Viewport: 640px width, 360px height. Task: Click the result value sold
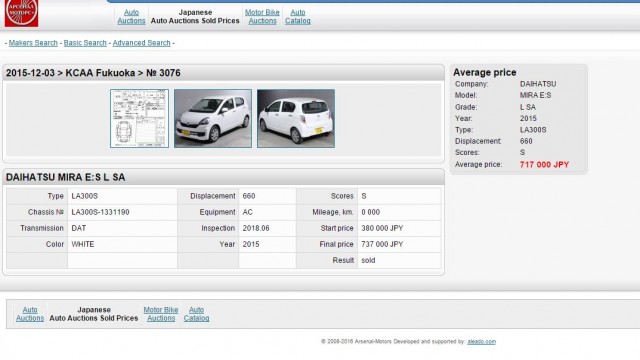coord(368,260)
